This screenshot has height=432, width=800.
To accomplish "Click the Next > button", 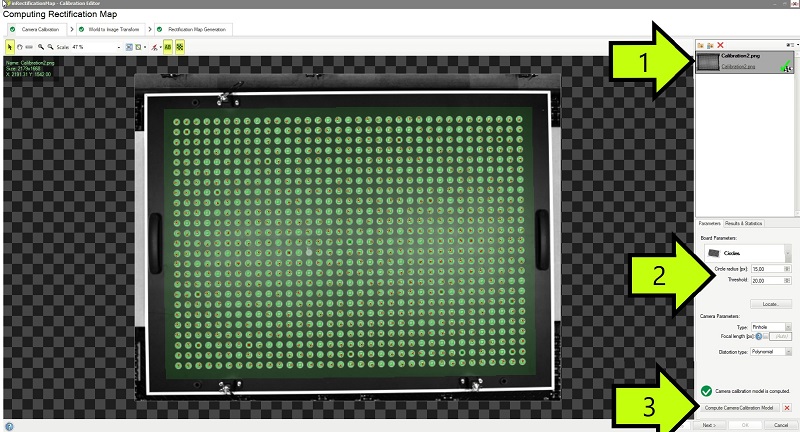I will 709,425.
